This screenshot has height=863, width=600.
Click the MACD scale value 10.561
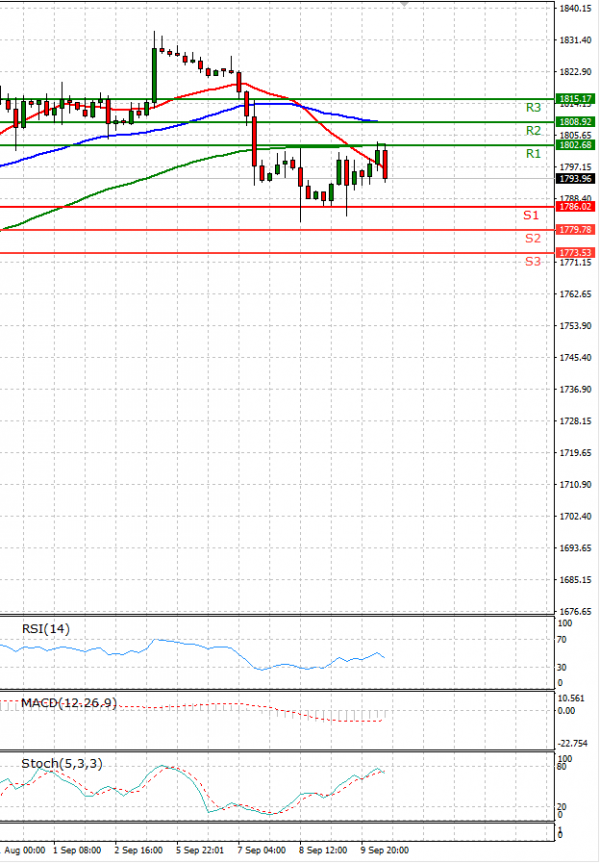[x=571, y=698]
